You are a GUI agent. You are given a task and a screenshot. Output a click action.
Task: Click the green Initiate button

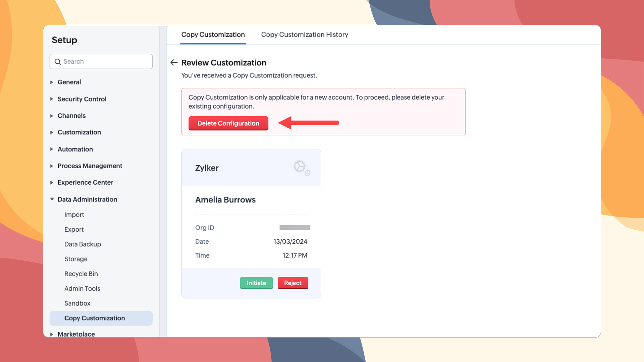pos(256,283)
